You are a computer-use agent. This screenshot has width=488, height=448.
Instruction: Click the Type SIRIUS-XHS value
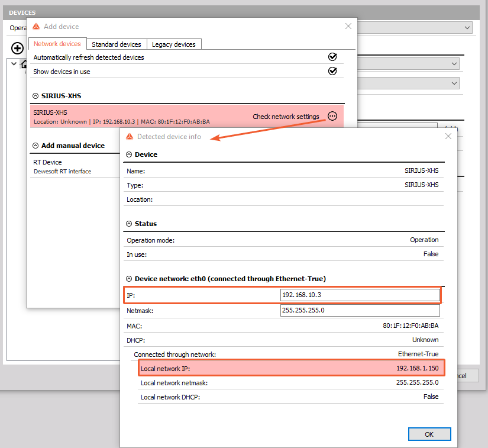tap(421, 185)
